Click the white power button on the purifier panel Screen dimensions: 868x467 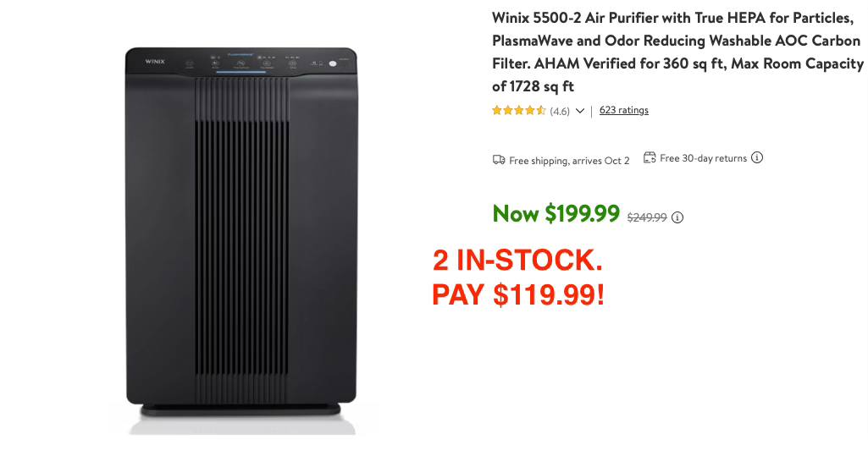[333, 63]
